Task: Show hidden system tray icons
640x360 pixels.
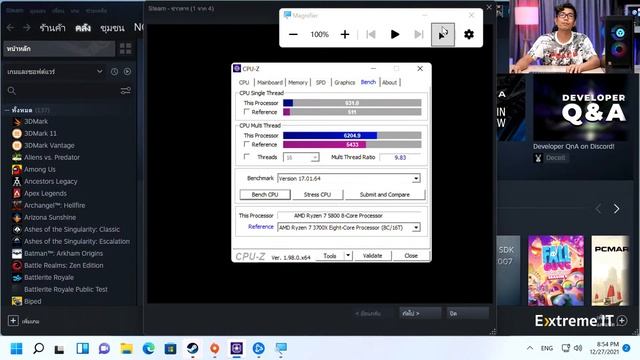Action: (530, 348)
